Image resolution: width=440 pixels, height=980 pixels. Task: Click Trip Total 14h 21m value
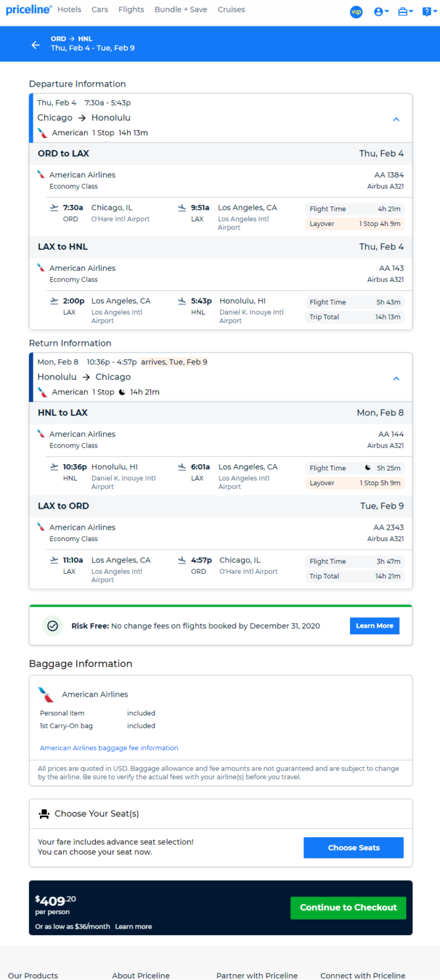388,576
